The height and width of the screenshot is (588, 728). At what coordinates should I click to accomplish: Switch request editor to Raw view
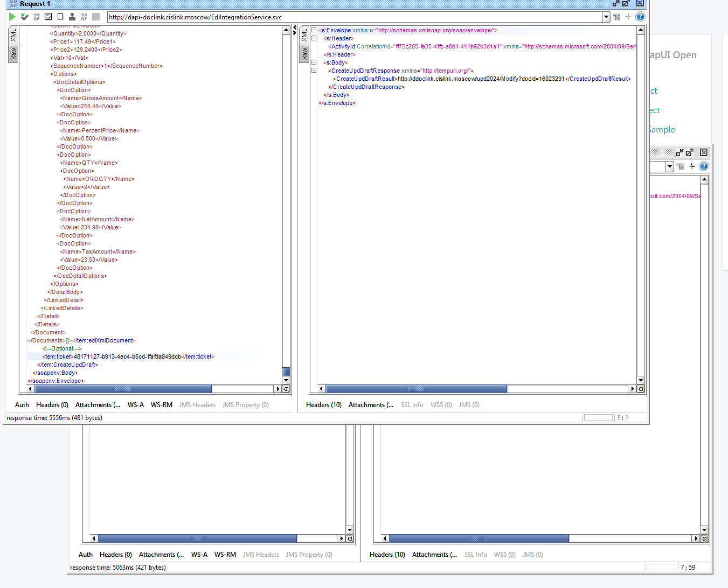13,54
